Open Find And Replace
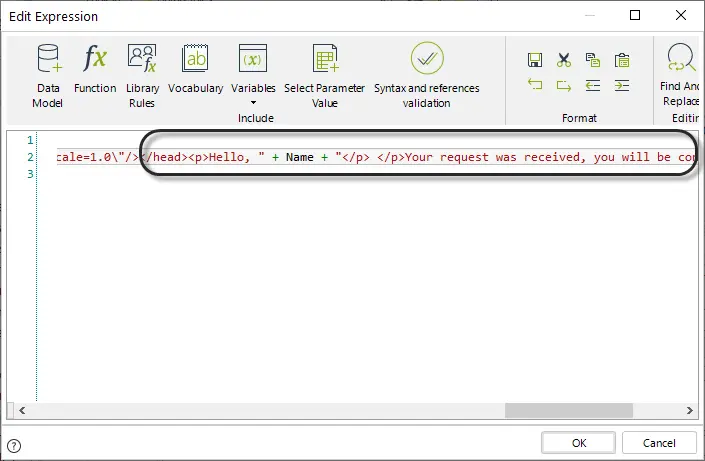Viewport: 705px width, 461px height. 680,74
